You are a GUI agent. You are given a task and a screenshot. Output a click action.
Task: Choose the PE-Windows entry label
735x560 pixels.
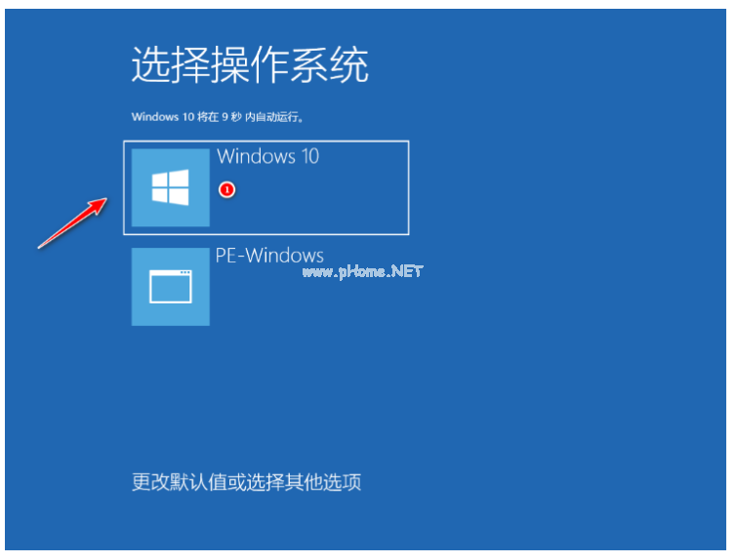(269, 256)
